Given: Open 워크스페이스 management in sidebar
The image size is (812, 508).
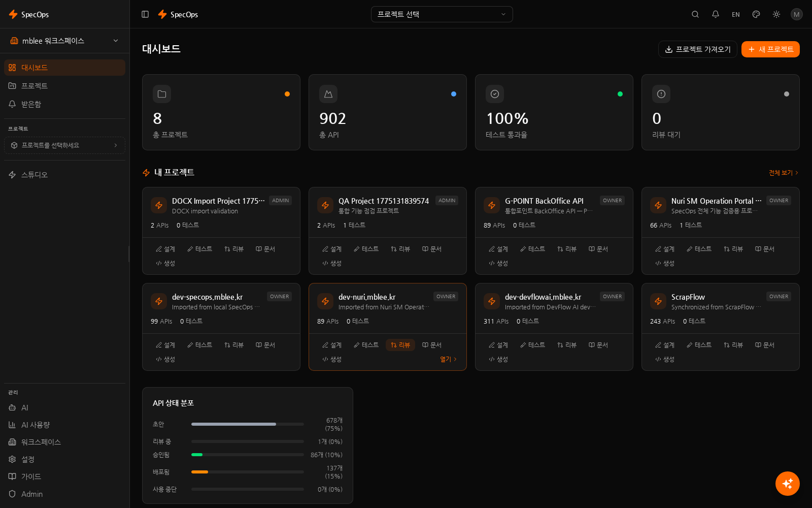Looking at the screenshot, I should (64, 442).
